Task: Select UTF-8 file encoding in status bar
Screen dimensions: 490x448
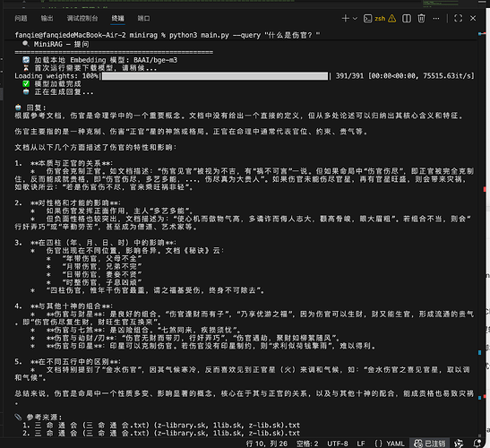Action: pos(338,444)
